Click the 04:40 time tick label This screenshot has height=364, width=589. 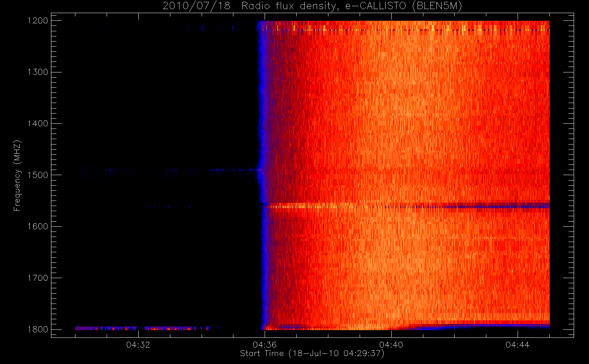click(x=391, y=345)
